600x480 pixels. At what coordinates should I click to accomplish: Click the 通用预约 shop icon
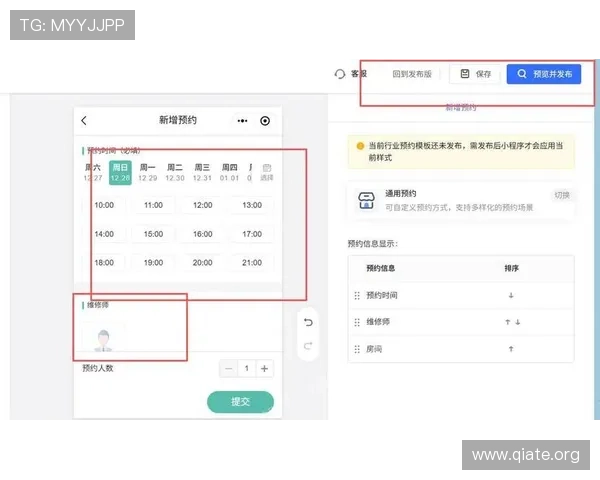click(x=366, y=200)
